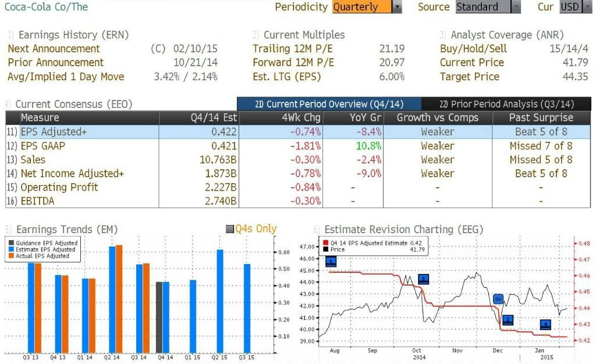
Task: Click the EPS GAAP YoY growth 10.8%
Action: pos(368,146)
